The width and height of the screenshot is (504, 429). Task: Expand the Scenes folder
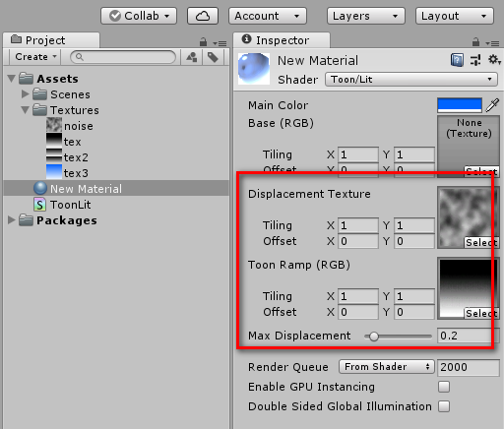(26, 94)
